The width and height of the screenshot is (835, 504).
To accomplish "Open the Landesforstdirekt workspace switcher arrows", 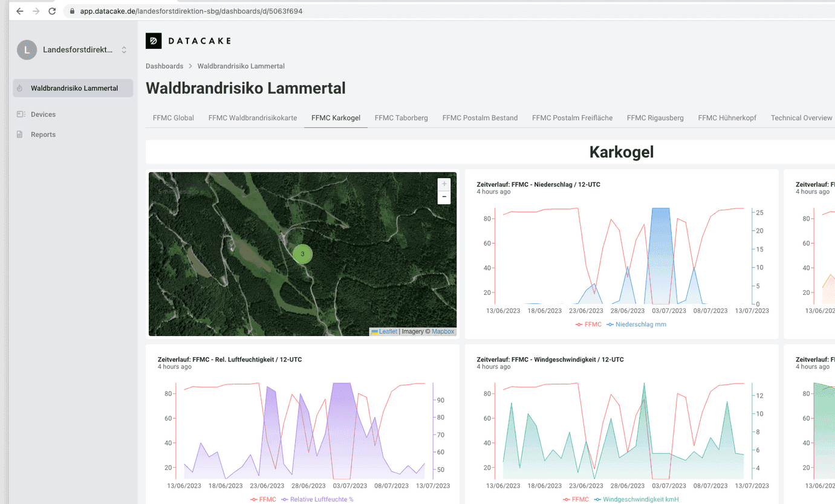I will point(124,50).
